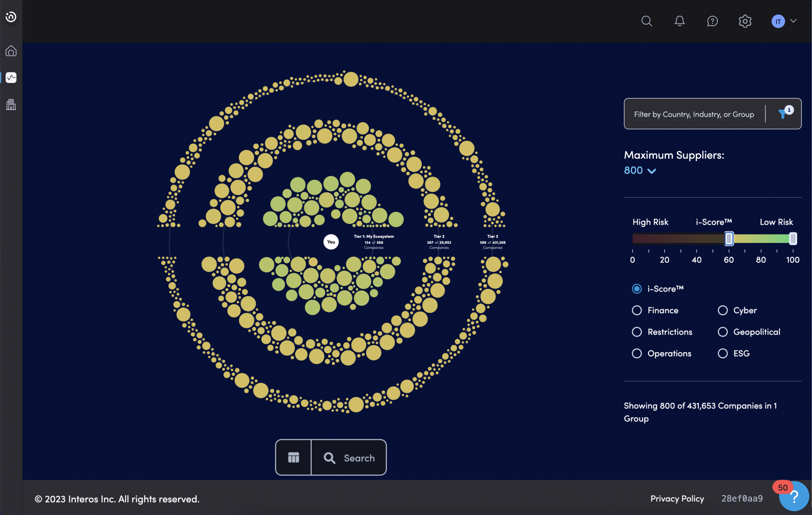
Task: Open notifications bell
Action: [679, 21]
